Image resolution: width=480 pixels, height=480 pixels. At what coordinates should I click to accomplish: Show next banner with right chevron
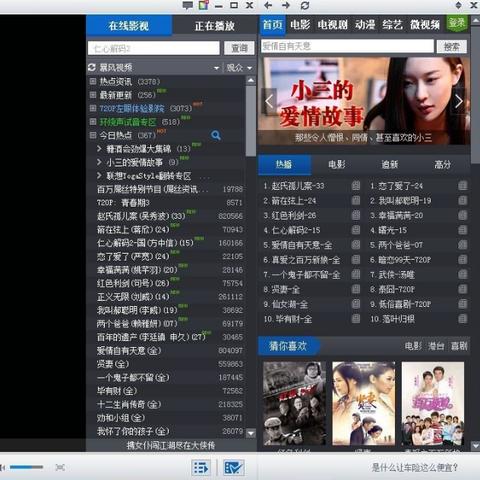459,101
